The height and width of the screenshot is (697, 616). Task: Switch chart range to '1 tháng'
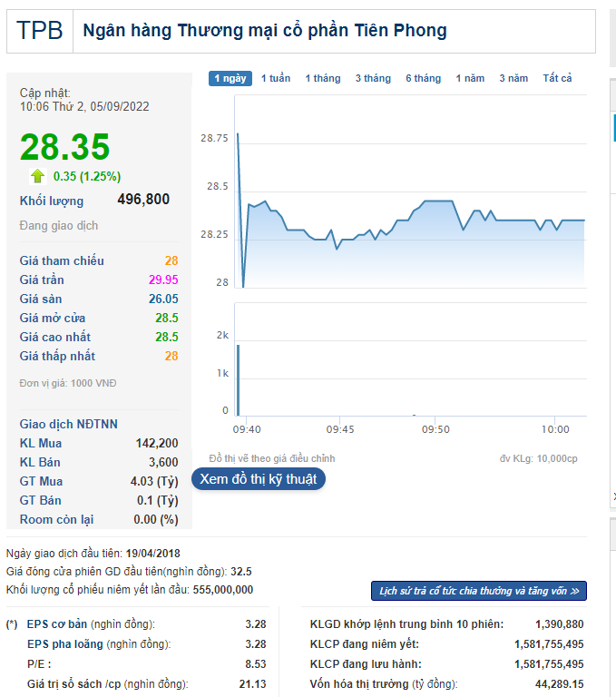pyautogui.click(x=323, y=79)
